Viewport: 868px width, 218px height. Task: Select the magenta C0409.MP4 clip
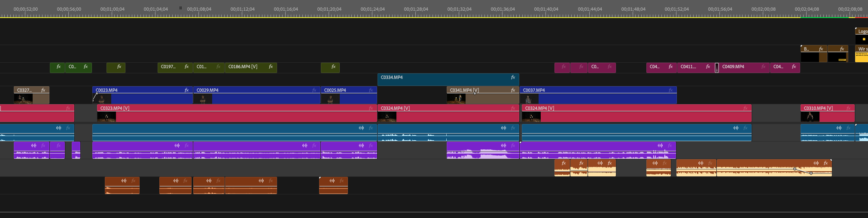(744, 67)
